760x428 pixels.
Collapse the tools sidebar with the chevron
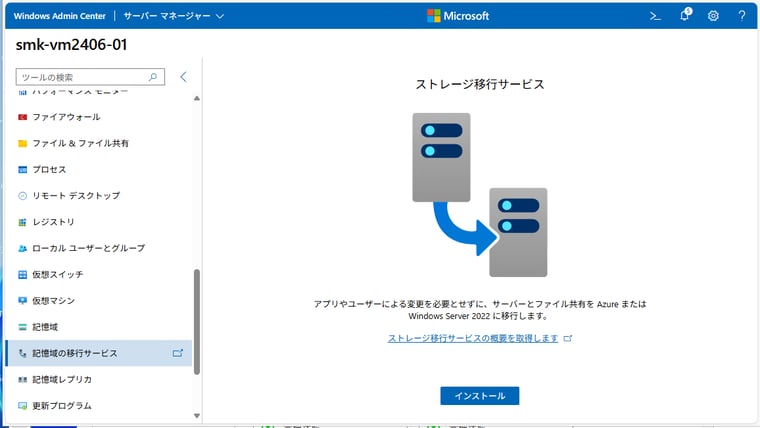pos(183,77)
